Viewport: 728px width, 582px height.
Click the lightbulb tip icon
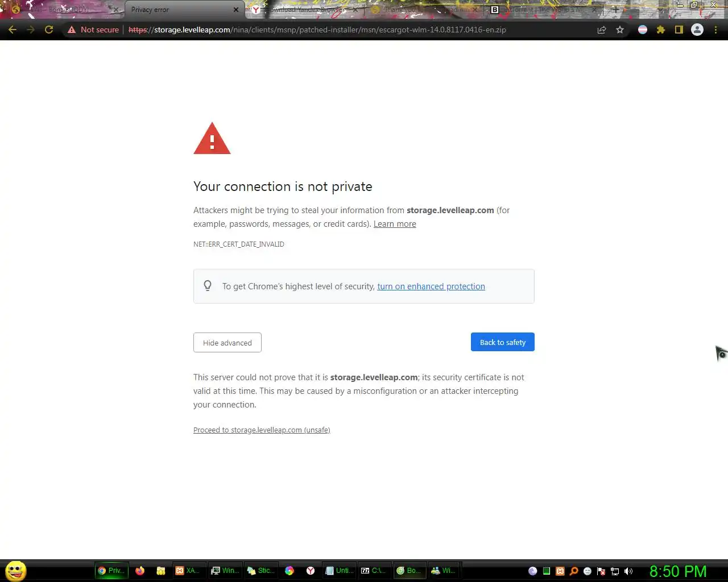click(x=208, y=286)
